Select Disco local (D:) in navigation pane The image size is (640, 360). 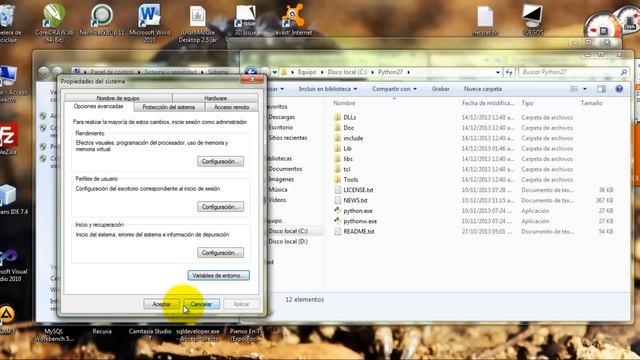(x=288, y=242)
